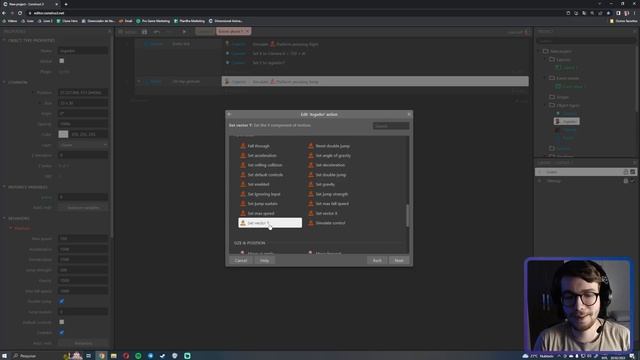640x360 pixels.
Task: Toggle the Global checkbox in Properties
Action: (x=62, y=61)
